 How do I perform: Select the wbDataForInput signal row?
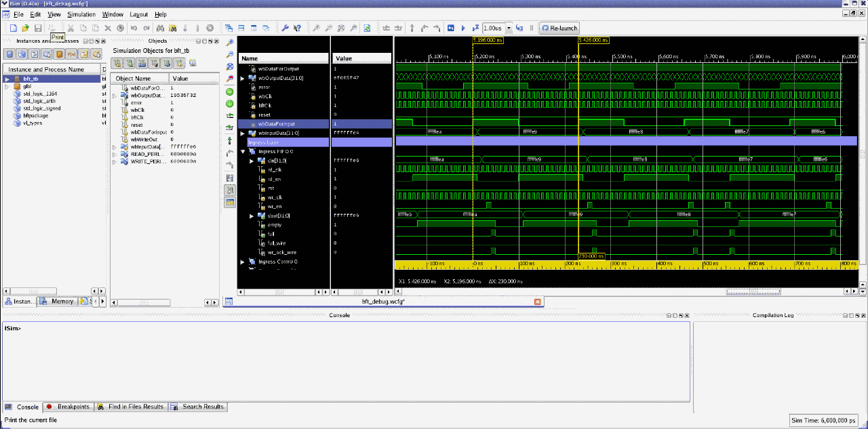click(x=283, y=123)
